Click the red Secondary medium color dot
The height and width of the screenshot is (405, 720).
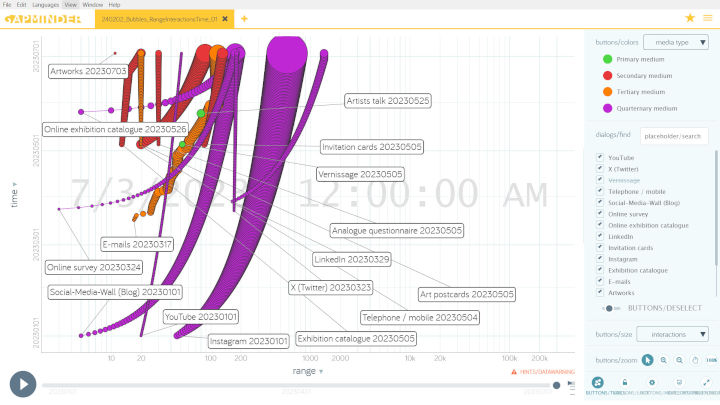[x=607, y=75]
